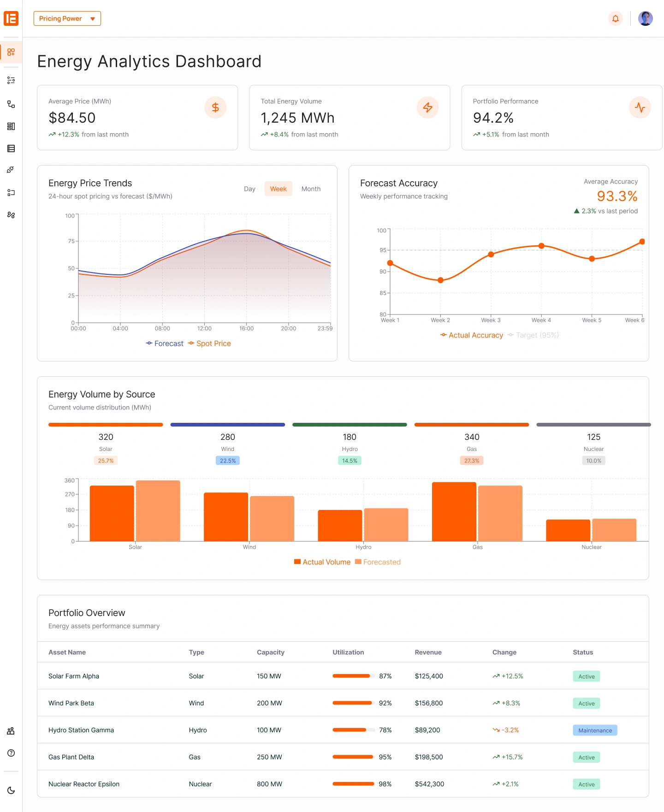
Task: Select the dashboard grid icon in sidebar
Action: point(11,52)
